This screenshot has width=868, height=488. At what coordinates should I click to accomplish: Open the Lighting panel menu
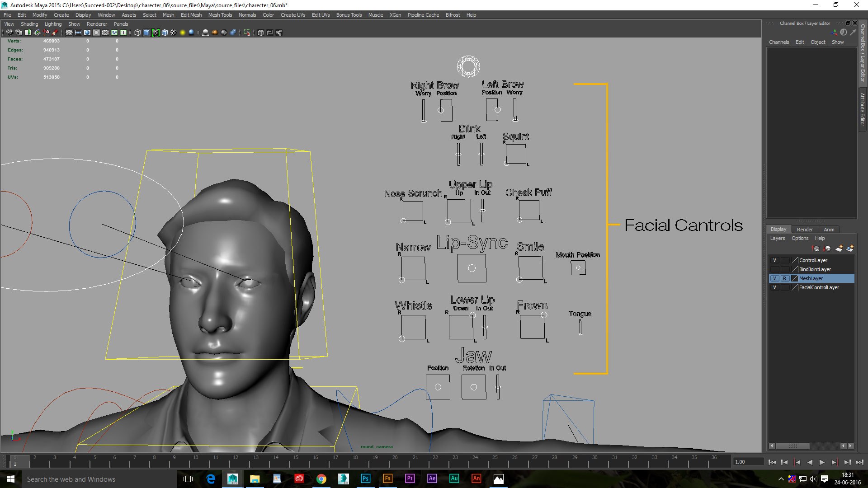53,24
